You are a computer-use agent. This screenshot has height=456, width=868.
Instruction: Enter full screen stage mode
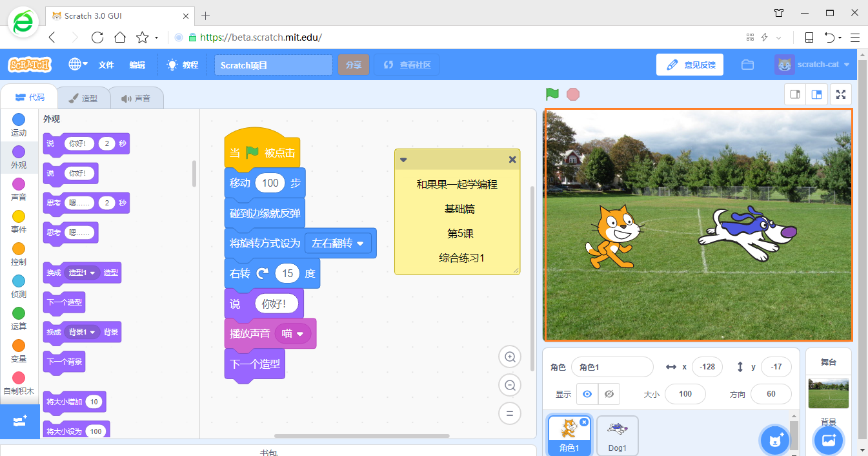click(x=841, y=94)
